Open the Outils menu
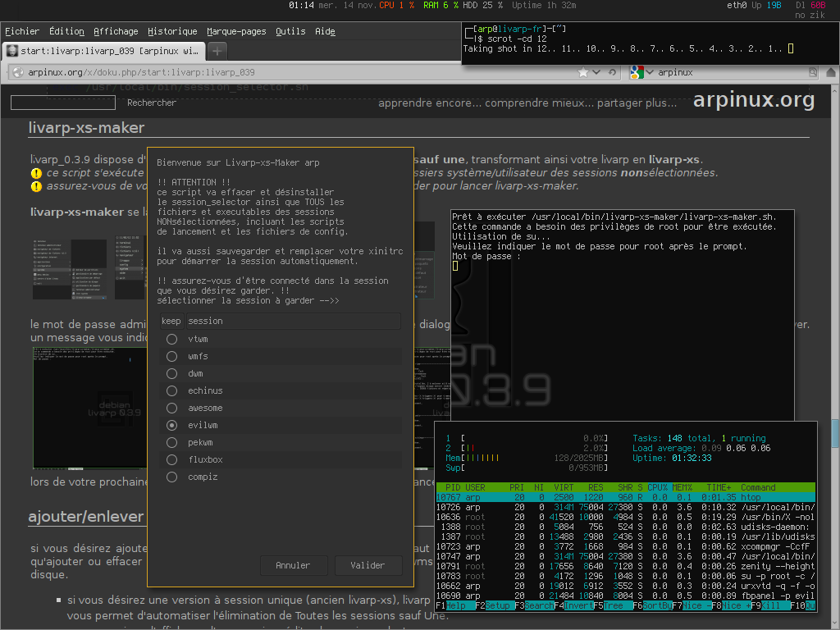Viewport: 840px width, 630px height. point(290,32)
